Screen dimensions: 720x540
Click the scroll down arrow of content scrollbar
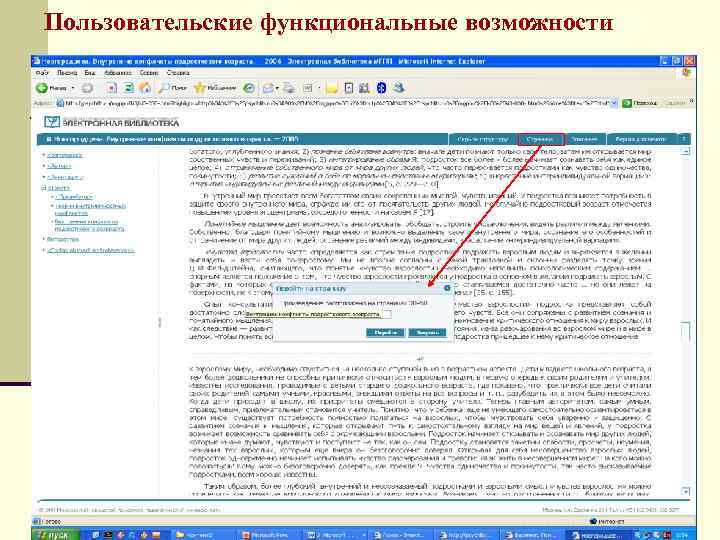pos(685,491)
